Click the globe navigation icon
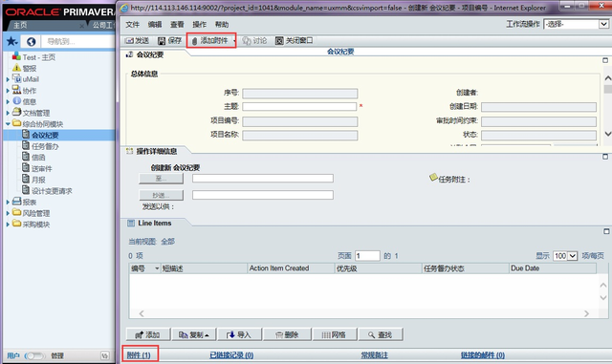This screenshot has height=364, width=612. point(31,41)
